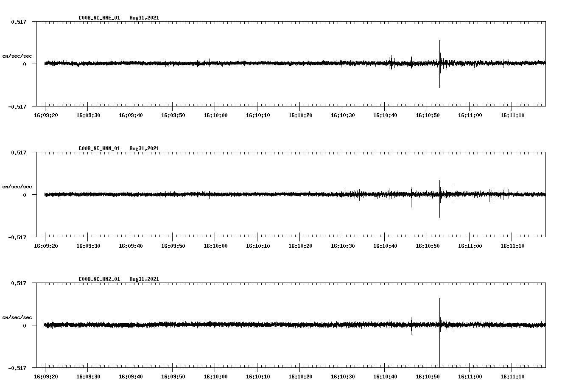The height and width of the screenshot is (392, 576).
Task: Click the 16:11:00 time label under the HNN plot
Action: click(470, 246)
